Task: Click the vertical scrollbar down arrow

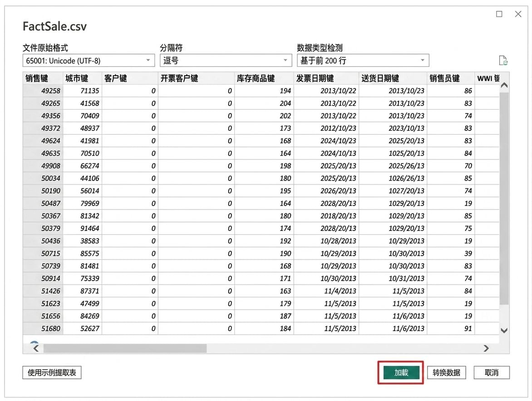Action: coord(504,330)
